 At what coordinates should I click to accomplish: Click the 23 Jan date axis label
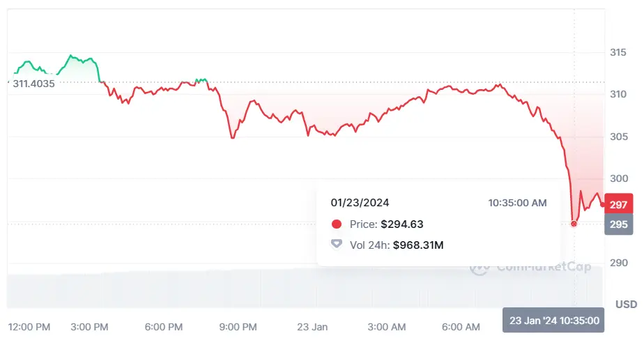(312, 327)
